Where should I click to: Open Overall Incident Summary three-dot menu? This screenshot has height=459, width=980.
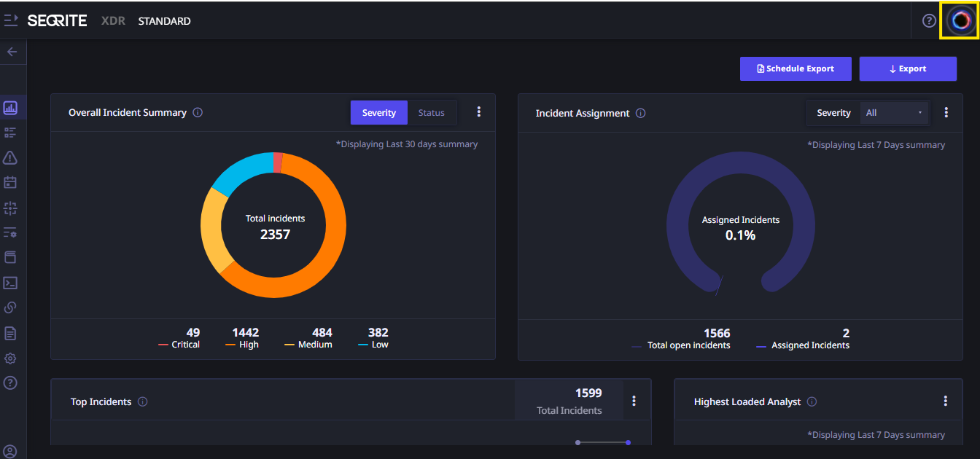pyautogui.click(x=479, y=111)
